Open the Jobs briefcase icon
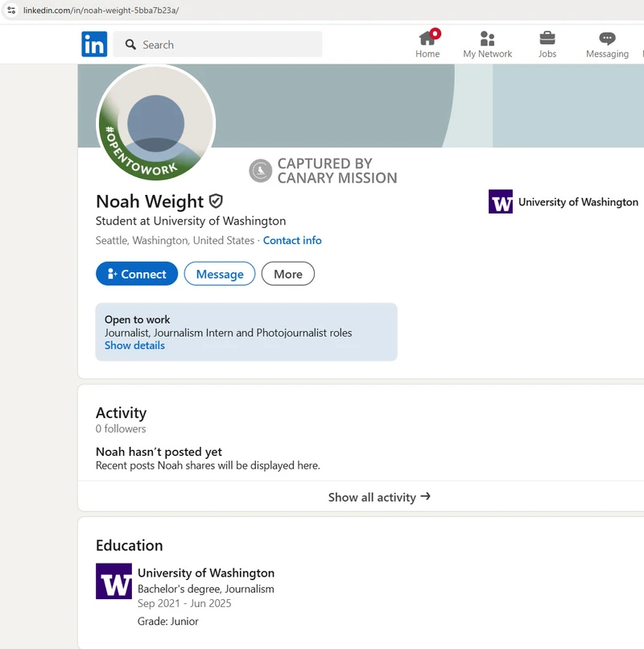The image size is (644, 649). [x=547, y=38]
